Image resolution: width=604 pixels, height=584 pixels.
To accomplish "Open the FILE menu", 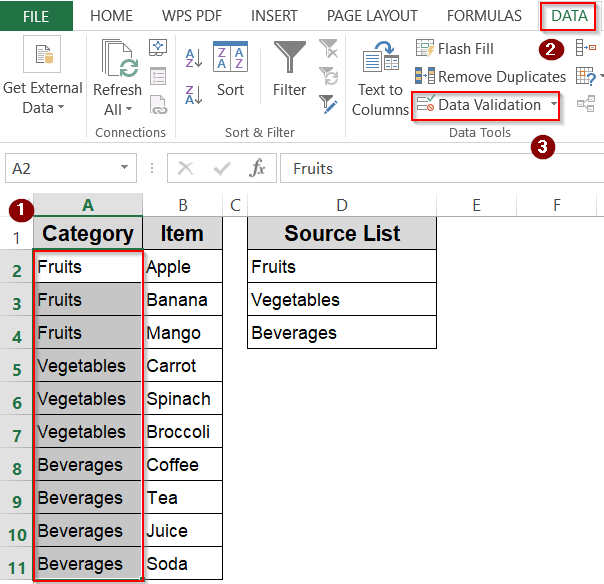I will [36, 16].
